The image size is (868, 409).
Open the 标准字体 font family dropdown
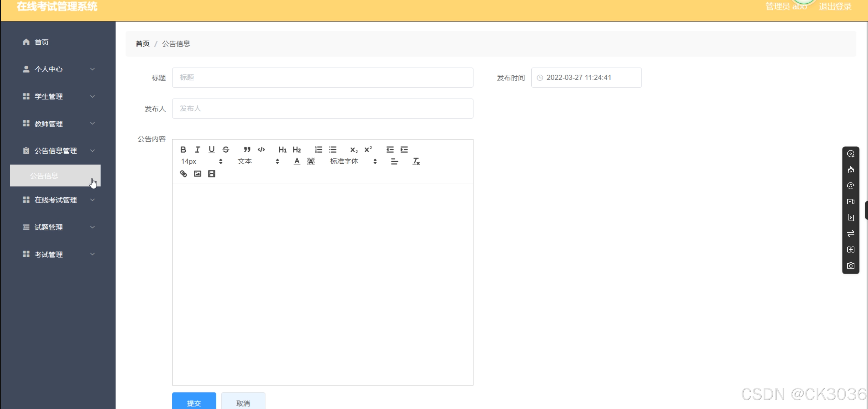tap(353, 161)
